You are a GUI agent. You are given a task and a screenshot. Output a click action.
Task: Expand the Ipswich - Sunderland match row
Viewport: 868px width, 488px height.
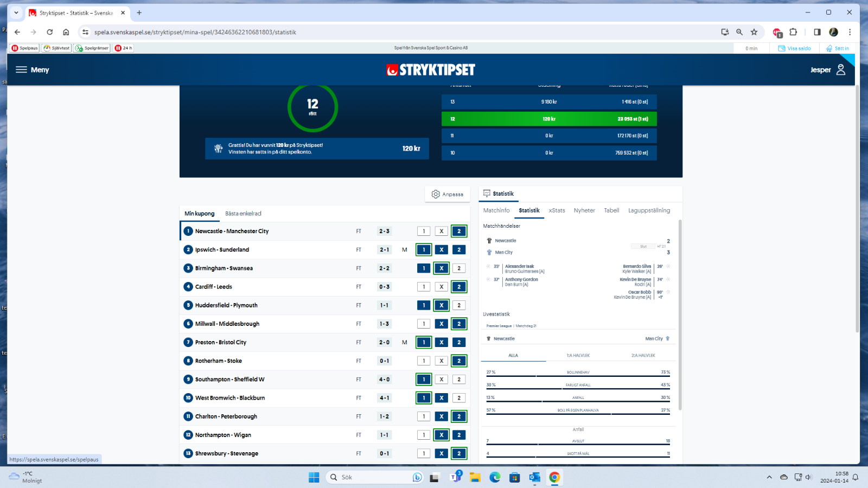coord(271,250)
